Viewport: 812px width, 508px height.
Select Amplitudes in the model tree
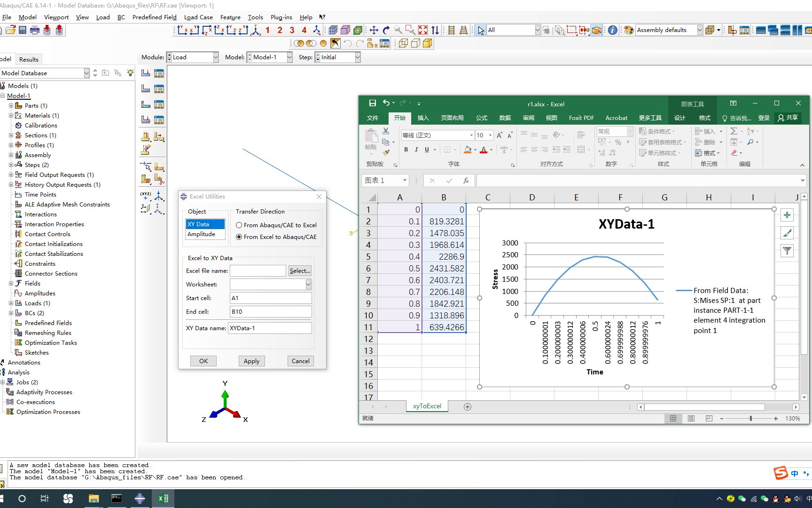tap(40, 293)
